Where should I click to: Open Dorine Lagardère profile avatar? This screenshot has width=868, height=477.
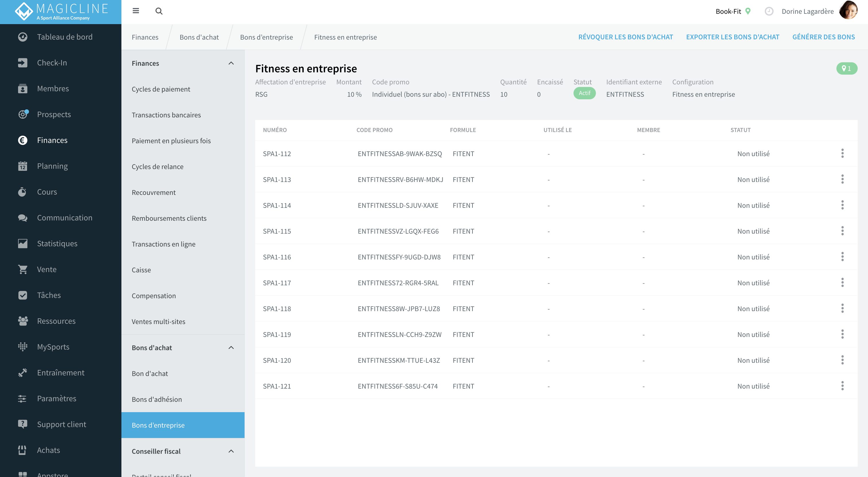click(848, 10)
